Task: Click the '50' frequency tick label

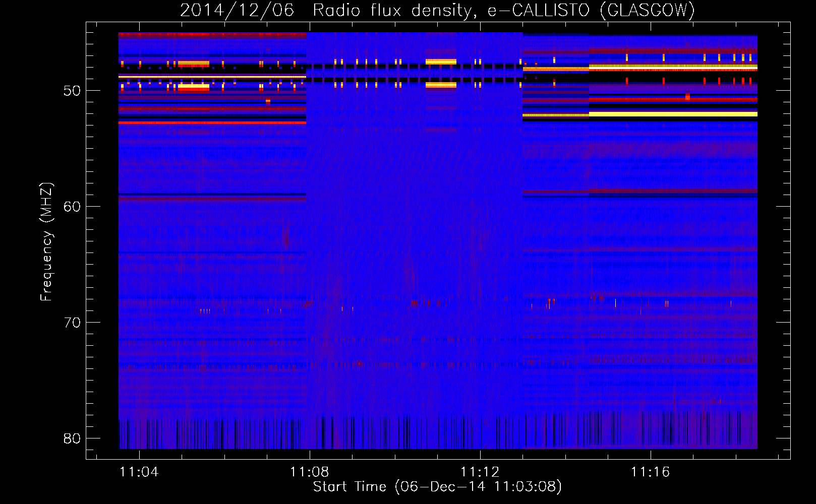Action: tap(72, 91)
